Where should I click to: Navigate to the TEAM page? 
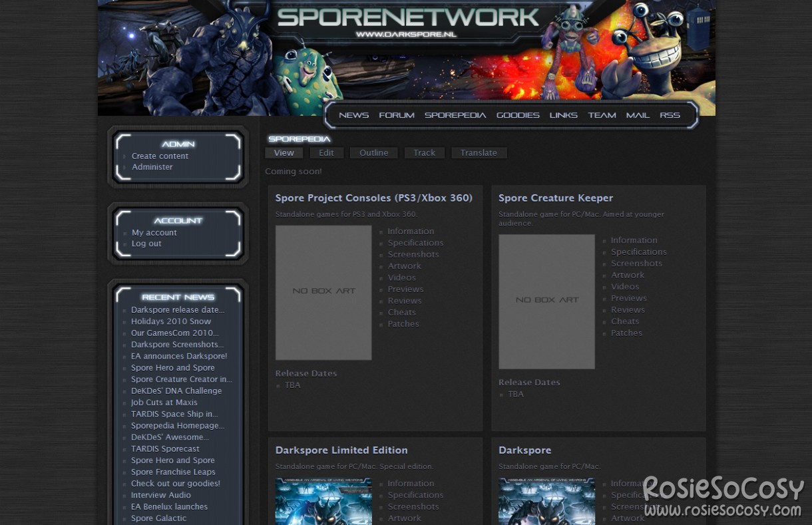602,115
